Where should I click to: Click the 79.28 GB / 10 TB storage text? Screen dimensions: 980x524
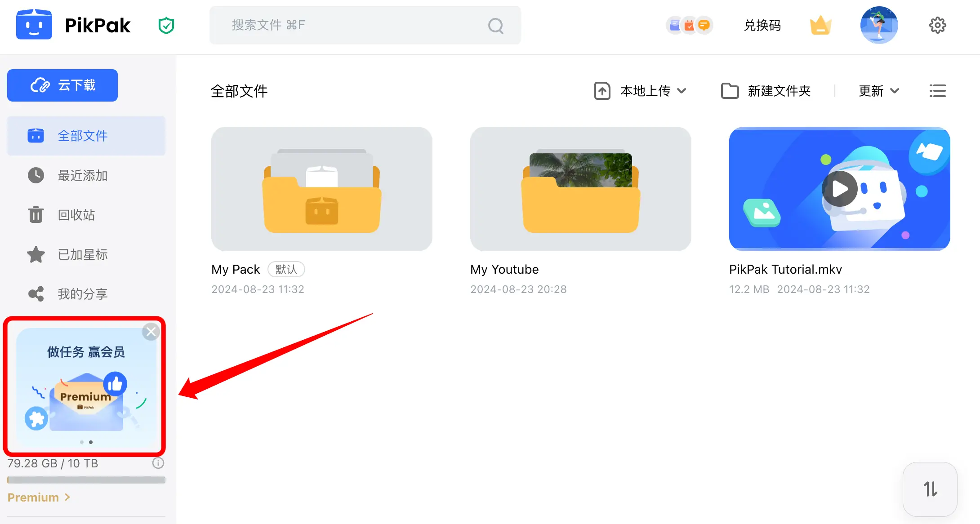click(x=53, y=463)
